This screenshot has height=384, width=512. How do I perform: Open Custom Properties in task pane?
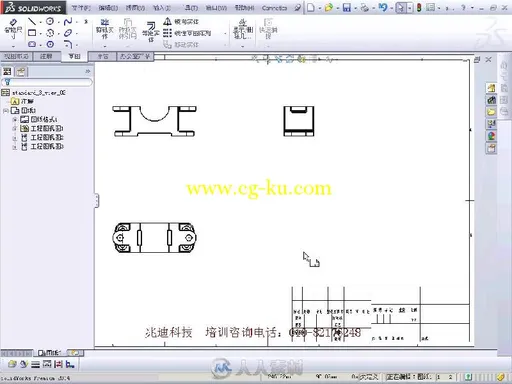tap(491, 148)
